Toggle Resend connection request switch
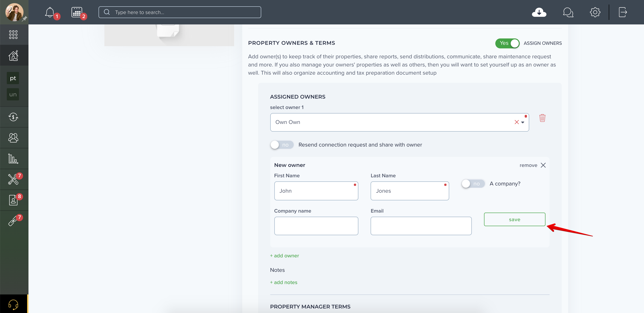The width and height of the screenshot is (644, 313). (x=282, y=145)
